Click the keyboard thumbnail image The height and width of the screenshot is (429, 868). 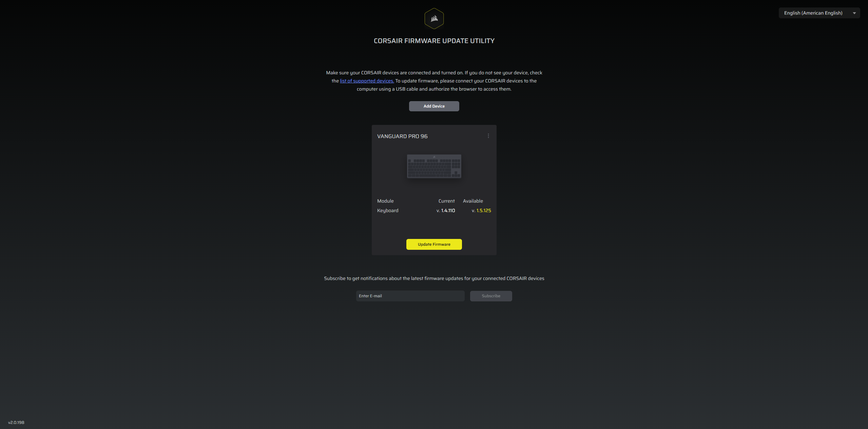pos(434,166)
